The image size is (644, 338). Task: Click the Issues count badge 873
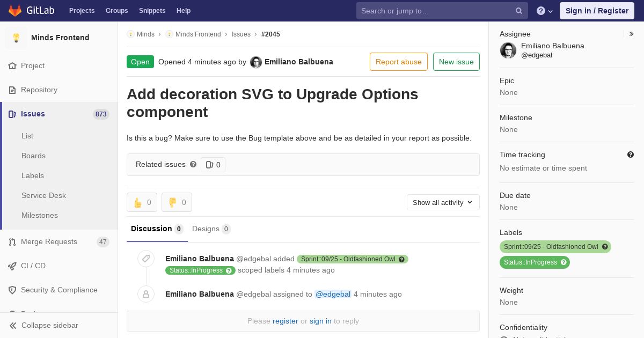101,114
